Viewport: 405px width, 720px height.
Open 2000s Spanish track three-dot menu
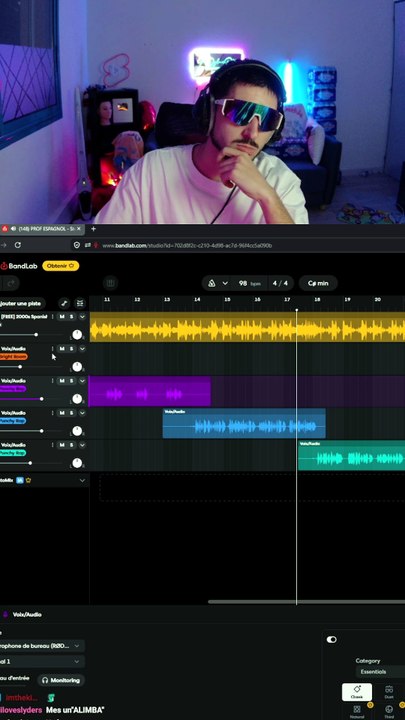52,317
